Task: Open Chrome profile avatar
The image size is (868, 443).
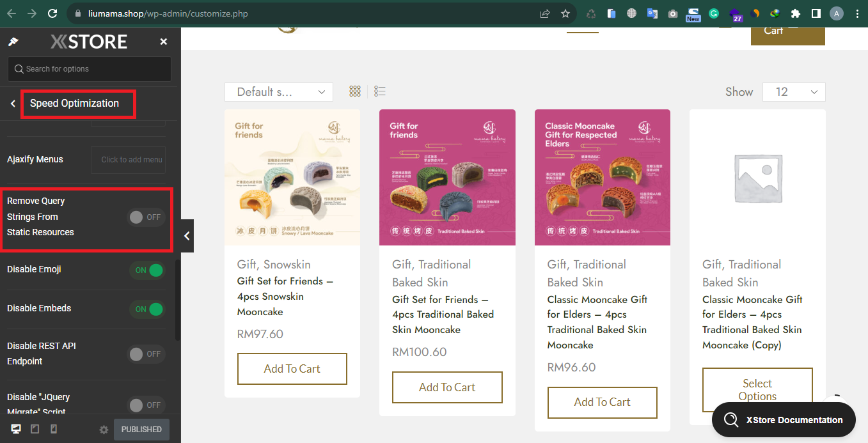Action: (837, 13)
